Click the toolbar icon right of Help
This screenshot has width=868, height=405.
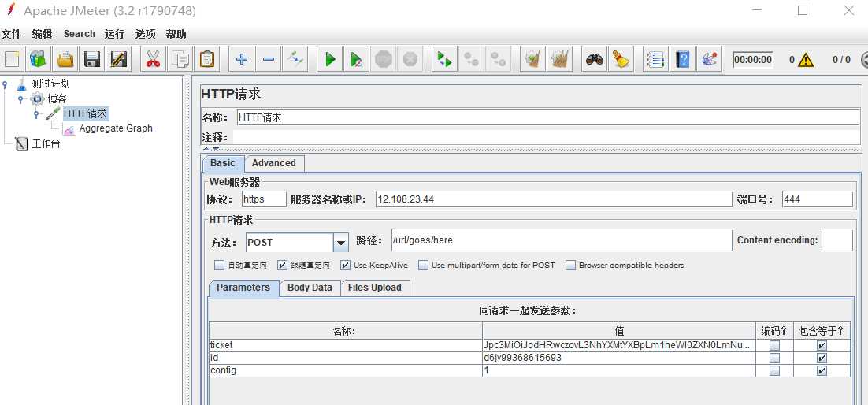tap(709, 59)
